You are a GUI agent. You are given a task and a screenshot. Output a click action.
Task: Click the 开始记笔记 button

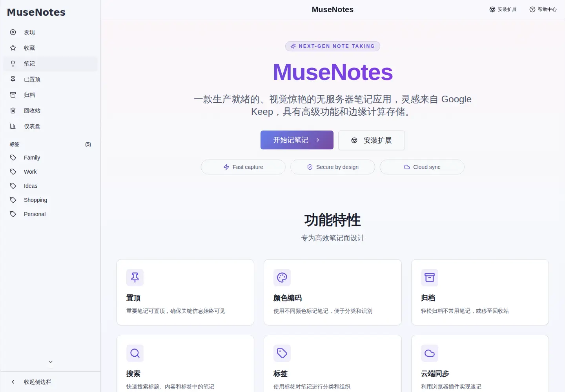297,140
